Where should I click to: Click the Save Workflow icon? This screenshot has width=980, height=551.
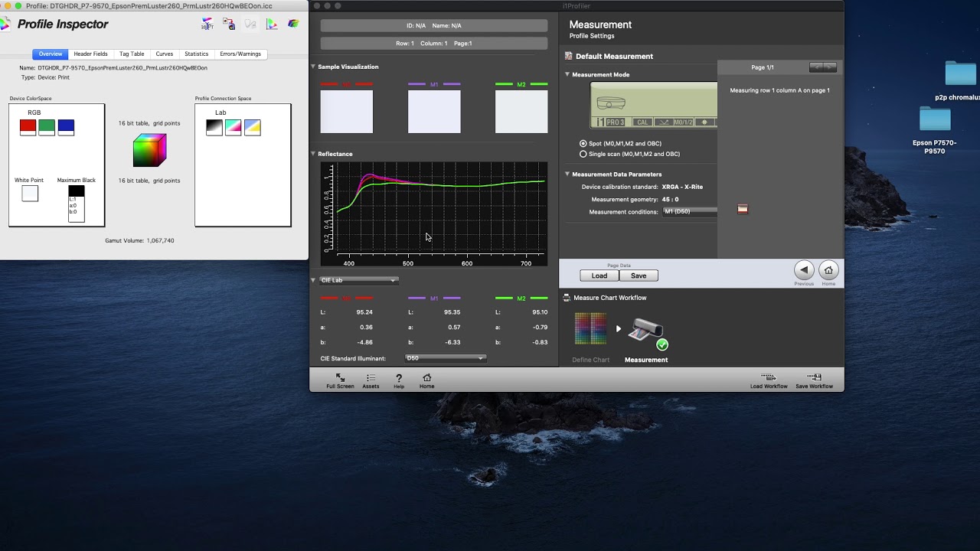[x=814, y=377]
